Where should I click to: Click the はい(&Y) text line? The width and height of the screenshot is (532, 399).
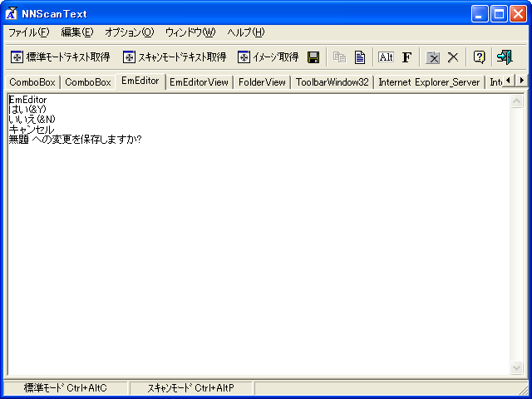(27, 109)
